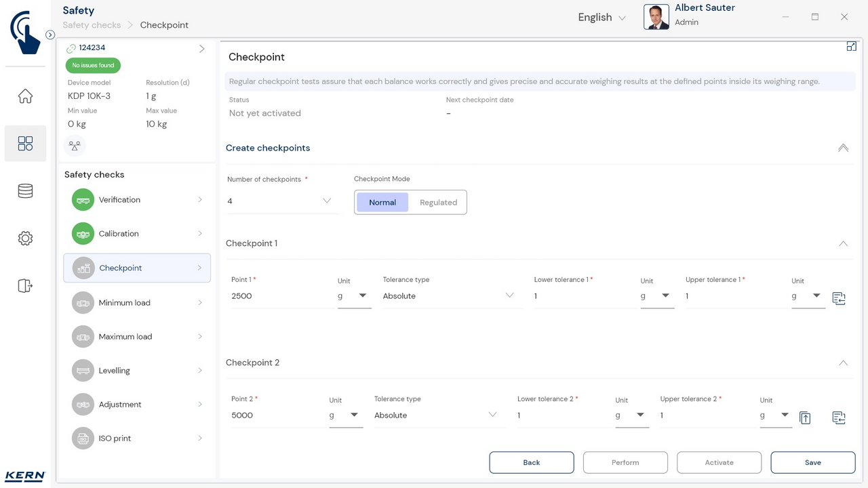
Task: Open the database icon in sidebar
Action: 25,191
